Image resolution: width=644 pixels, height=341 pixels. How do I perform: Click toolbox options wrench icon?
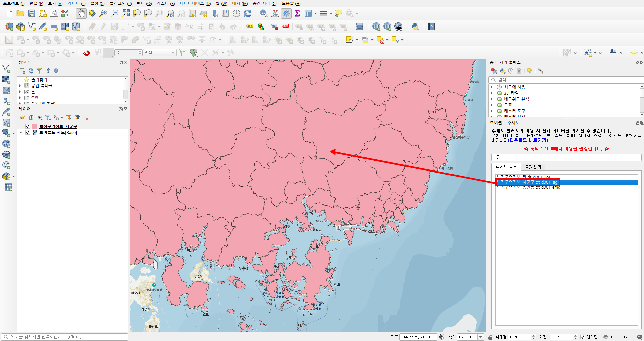pos(541,71)
